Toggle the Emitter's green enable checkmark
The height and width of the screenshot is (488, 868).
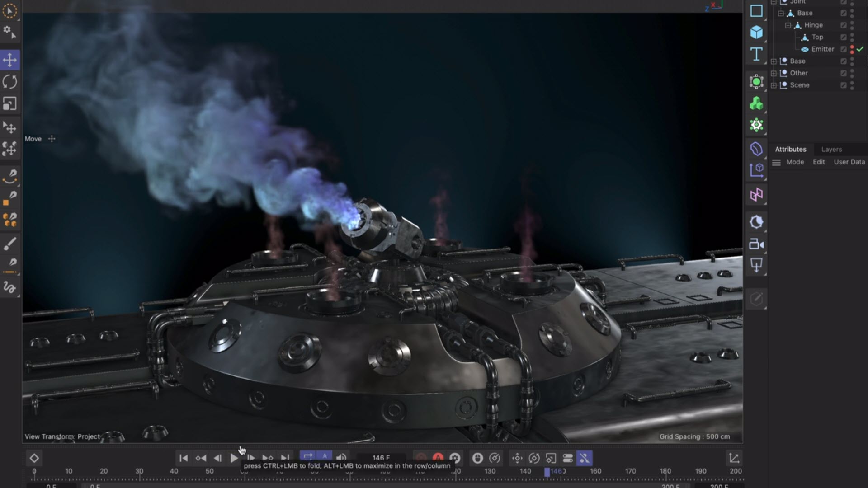[860, 49]
